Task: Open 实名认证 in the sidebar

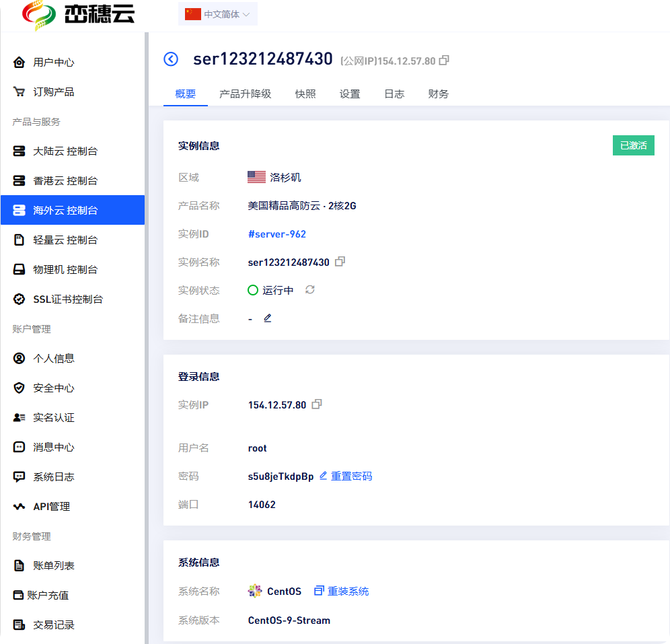Action: [73, 417]
